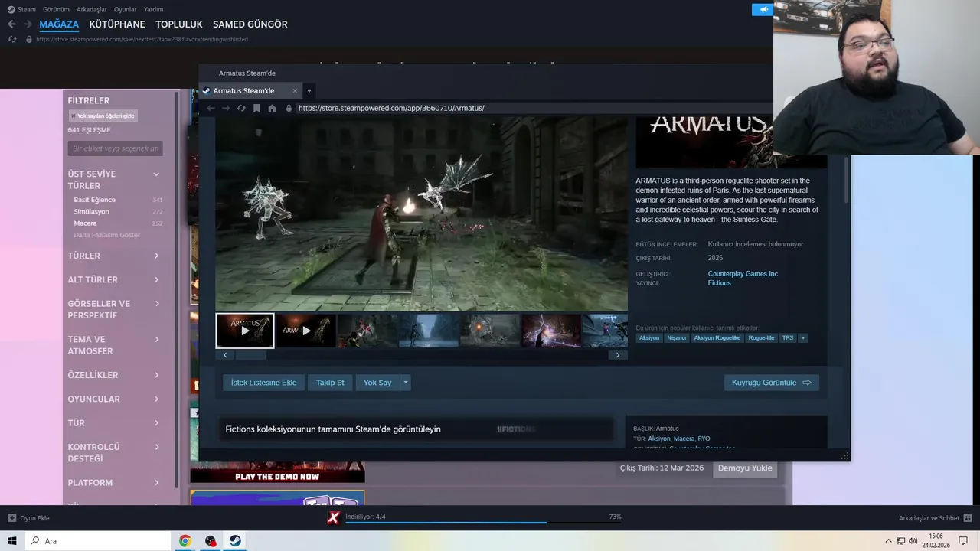Open the Arkadaşlar ve Sohbet chat icon
Image resolution: width=980 pixels, height=551 pixels.
[968, 518]
